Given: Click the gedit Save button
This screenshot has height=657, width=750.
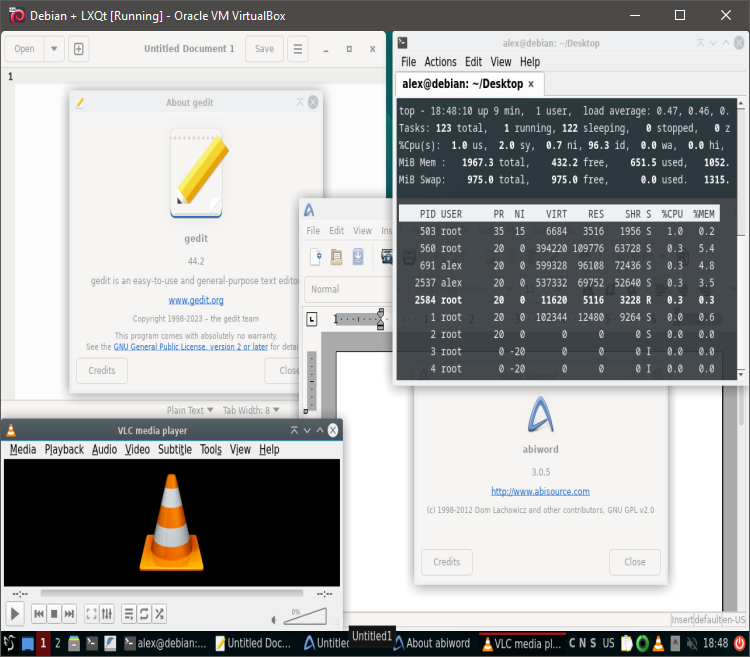Looking at the screenshot, I should pyautogui.click(x=264, y=49).
